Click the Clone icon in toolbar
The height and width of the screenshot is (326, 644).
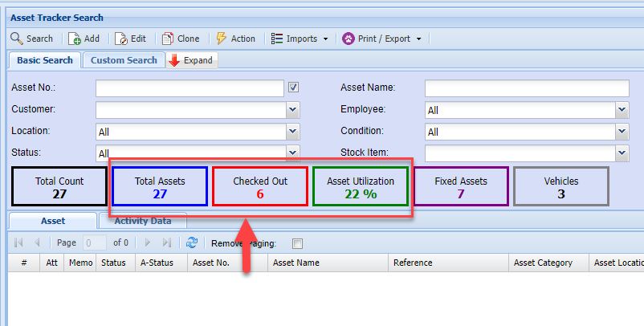[x=168, y=39]
